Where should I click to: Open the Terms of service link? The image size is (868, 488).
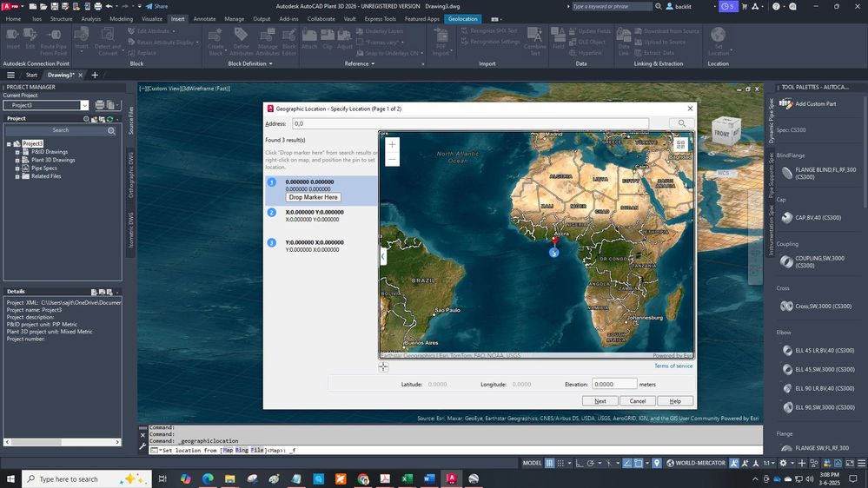[673, 366]
